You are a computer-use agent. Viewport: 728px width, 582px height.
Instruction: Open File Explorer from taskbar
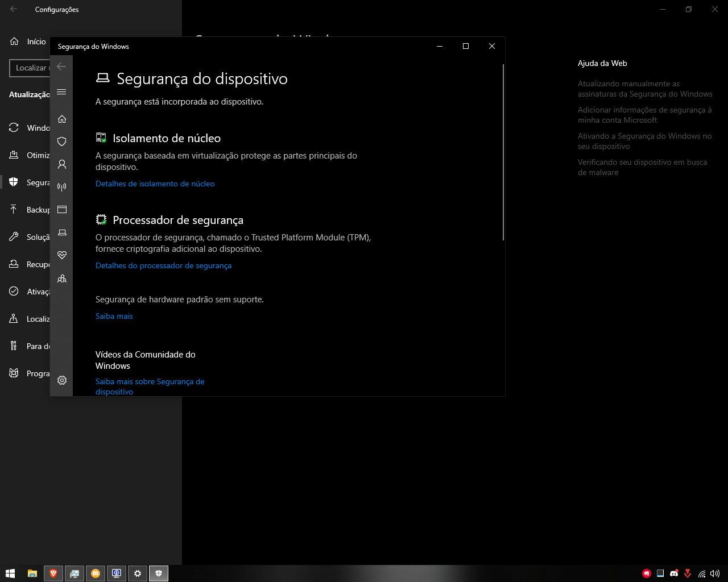(x=32, y=573)
